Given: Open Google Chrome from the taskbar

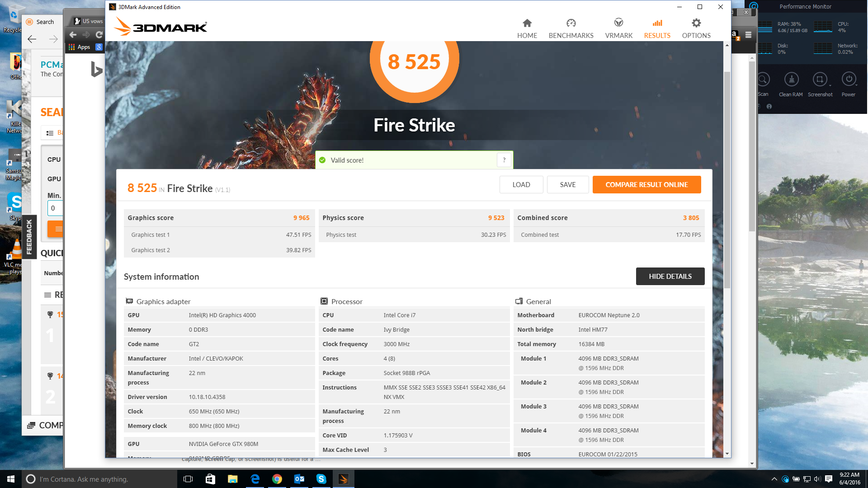Looking at the screenshot, I should (277, 479).
